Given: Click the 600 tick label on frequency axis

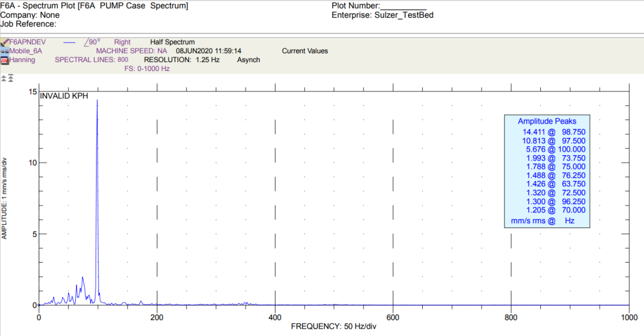Looking at the screenshot, I should (x=393, y=317).
